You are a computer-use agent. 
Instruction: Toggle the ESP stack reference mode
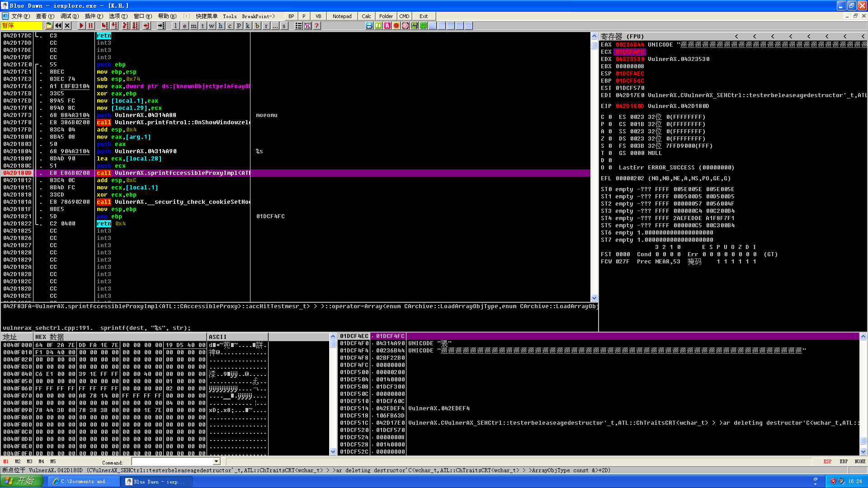(827, 461)
